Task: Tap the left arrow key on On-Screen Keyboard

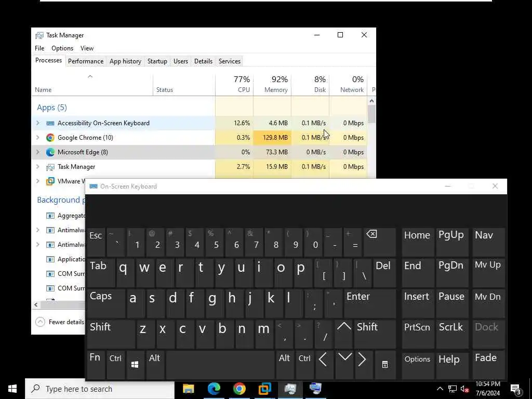Action: click(x=323, y=364)
